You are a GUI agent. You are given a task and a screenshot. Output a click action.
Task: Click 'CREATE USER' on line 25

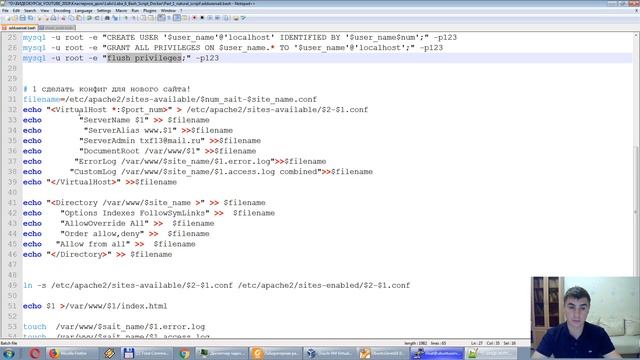(132, 38)
